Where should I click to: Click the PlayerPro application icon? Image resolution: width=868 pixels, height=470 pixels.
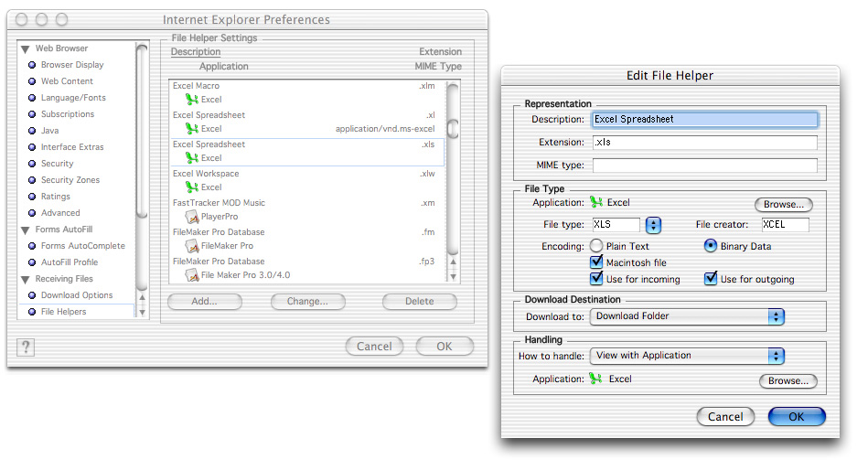[191, 217]
